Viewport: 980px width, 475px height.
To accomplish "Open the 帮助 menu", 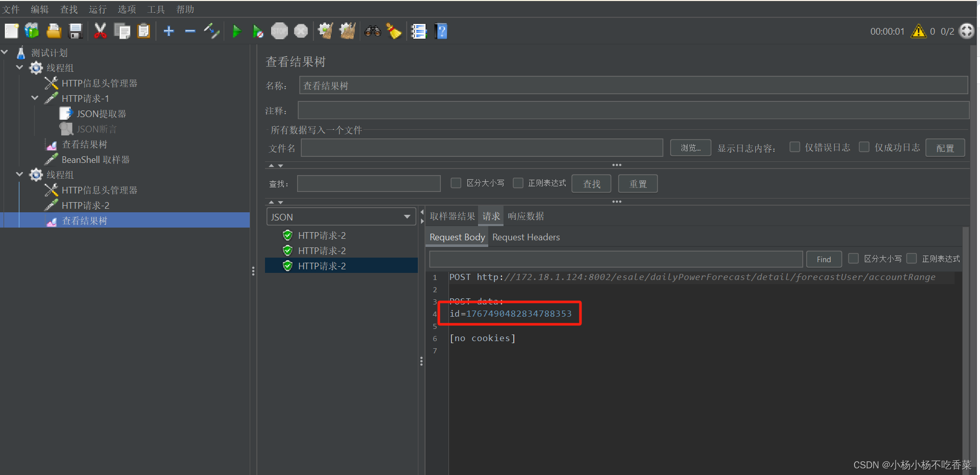I will [x=185, y=9].
